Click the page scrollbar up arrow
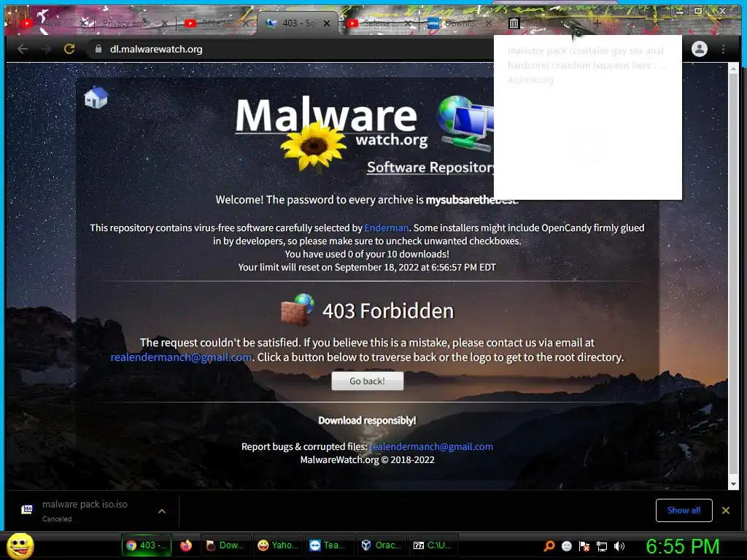Screen dimensions: 747x560 coord(734,69)
